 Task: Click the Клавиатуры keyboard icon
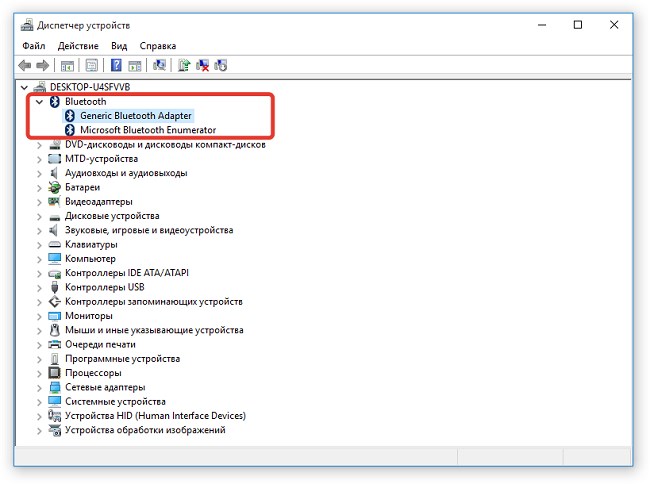pos(55,244)
